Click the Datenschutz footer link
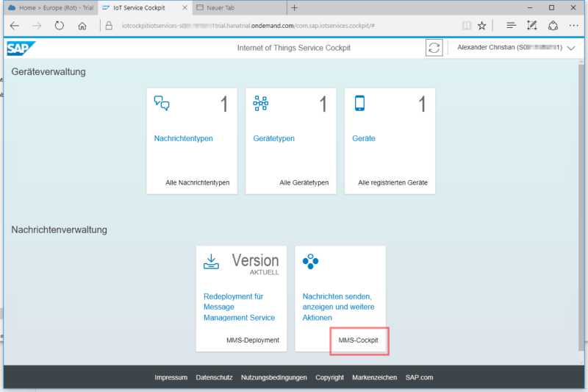588x392 pixels. pyautogui.click(x=214, y=377)
